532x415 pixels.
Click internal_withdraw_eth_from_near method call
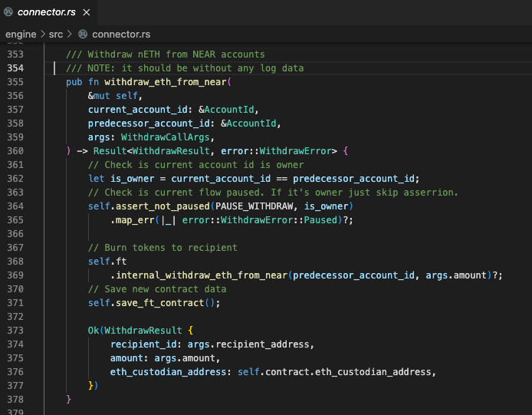[x=202, y=275]
